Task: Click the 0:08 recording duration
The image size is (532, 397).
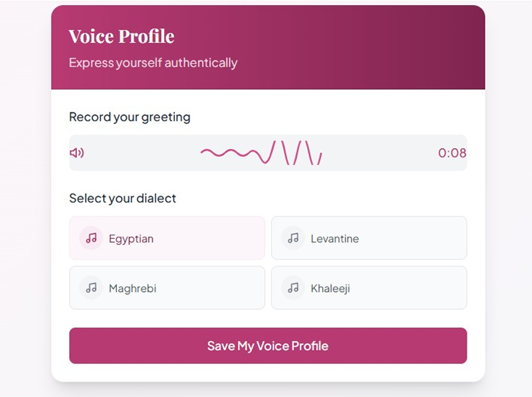Action: coord(452,153)
